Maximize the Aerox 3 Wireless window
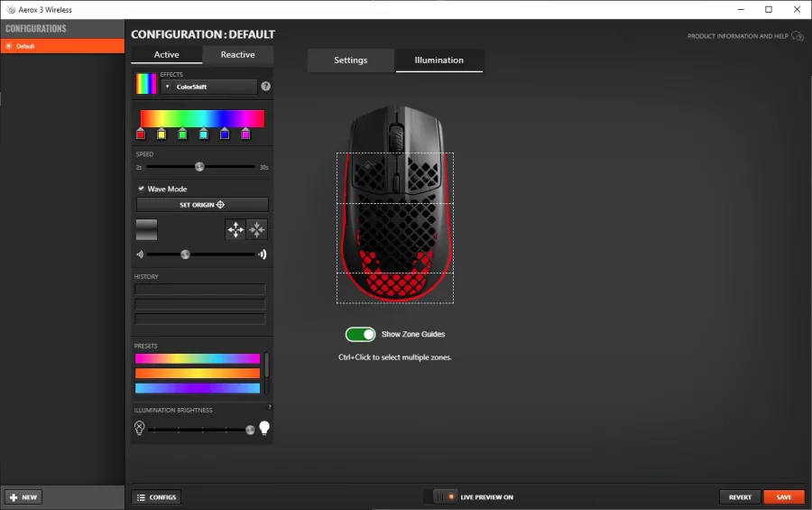 (769, 9)
